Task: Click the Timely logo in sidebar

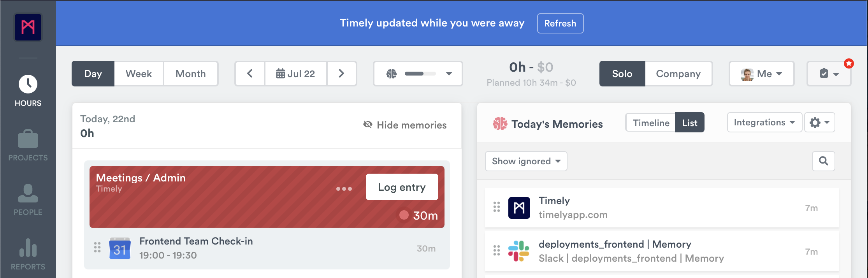Action: pyautogui.click(x=28, y=27)
